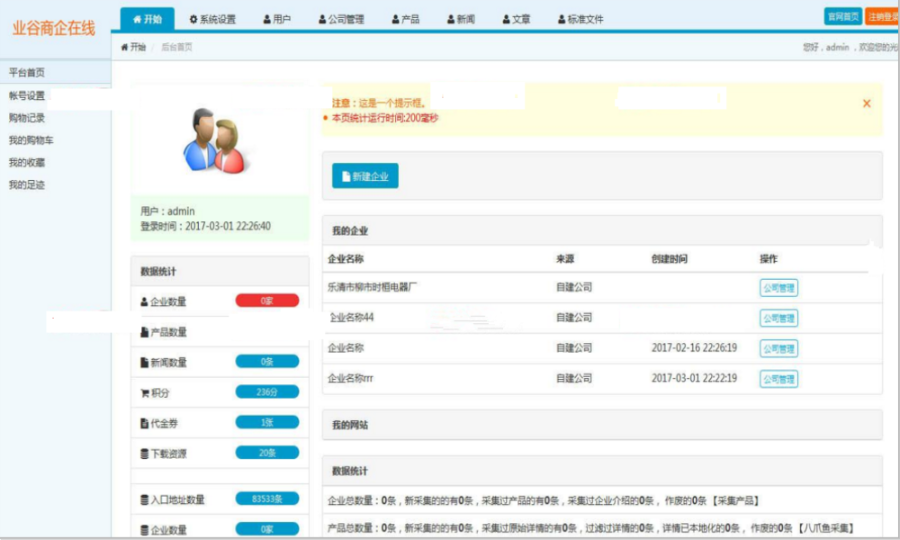Click the database icon beside 入口地址数量
Image resolution: width=900 pixels, height=540 pixels.
144,500
